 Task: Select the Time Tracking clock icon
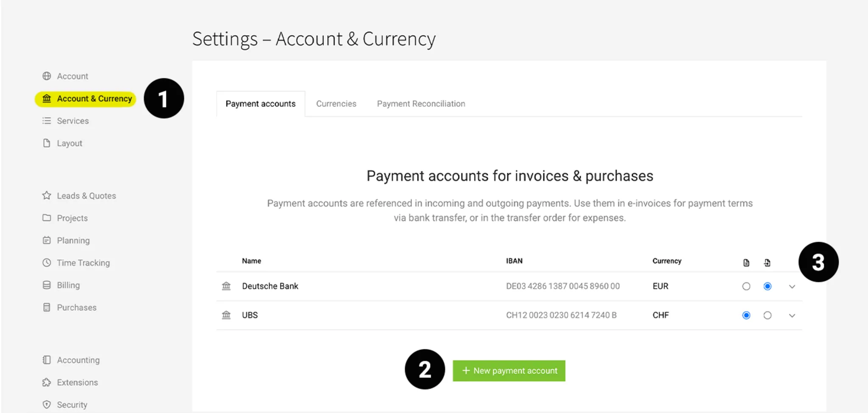click(47, 262)
